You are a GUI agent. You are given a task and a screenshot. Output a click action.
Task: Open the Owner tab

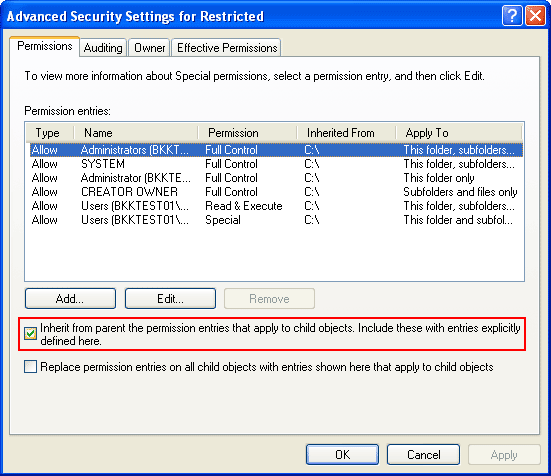click(149, 48)
